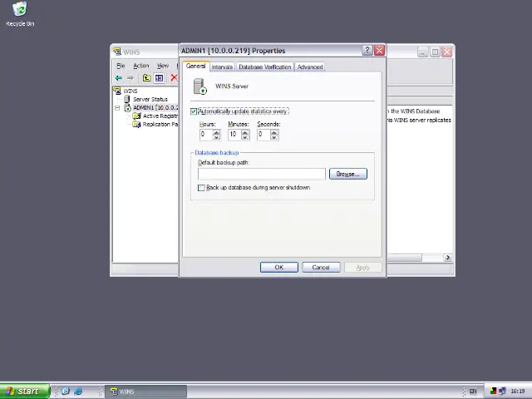Screen dimensions: 532x399
Task: Click the ADMIN1 server icon in tree
Action: point(127,108)
